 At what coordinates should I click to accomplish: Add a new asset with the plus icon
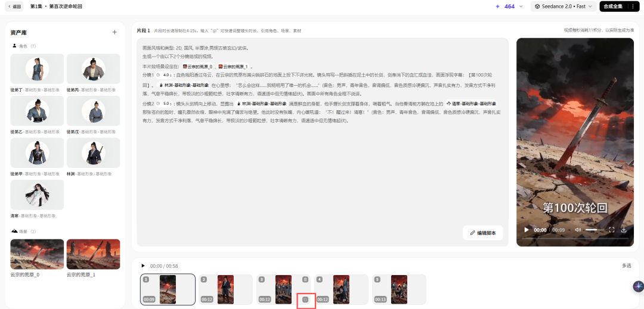click(114, 32)
